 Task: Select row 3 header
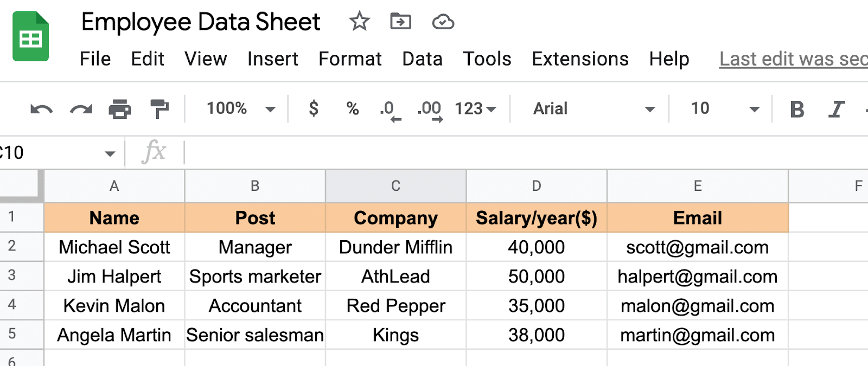22,276
